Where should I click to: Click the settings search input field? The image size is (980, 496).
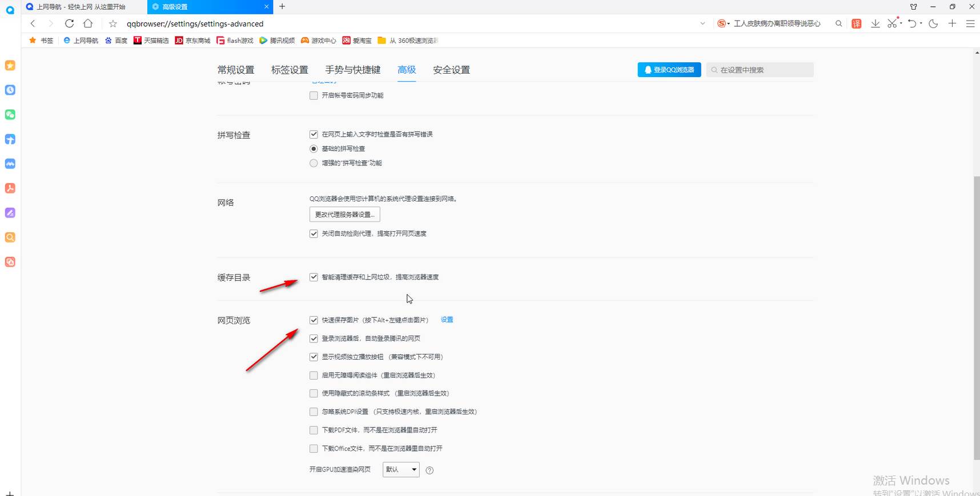762,70
